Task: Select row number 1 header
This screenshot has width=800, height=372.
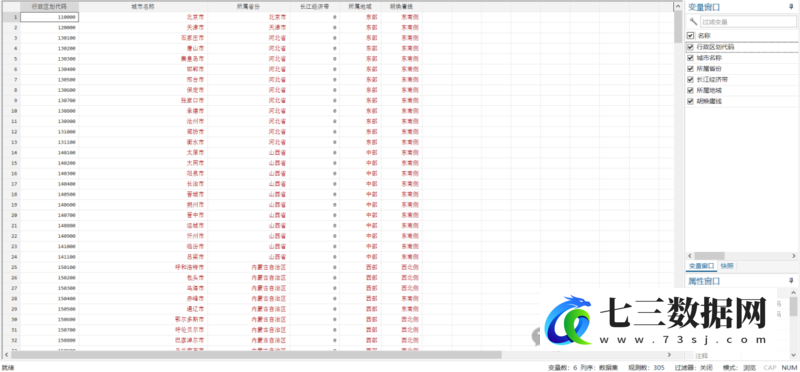Action: coord(11,17)
